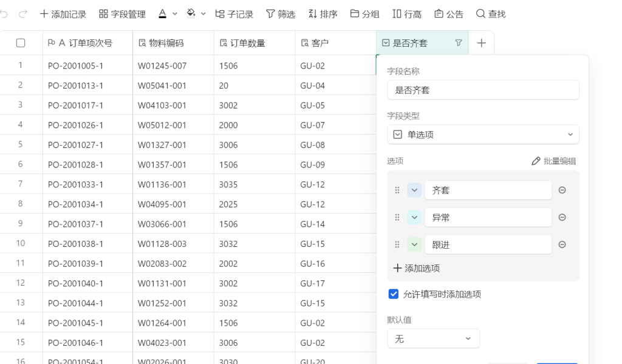
Task: Click quantity cell 20
Action: tap(255, 85)
